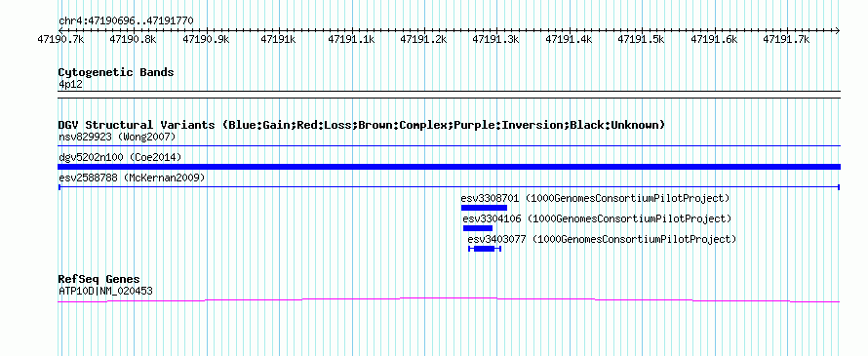Select variant label dgv5202n100 (Coe2014)

coord(120,157)
